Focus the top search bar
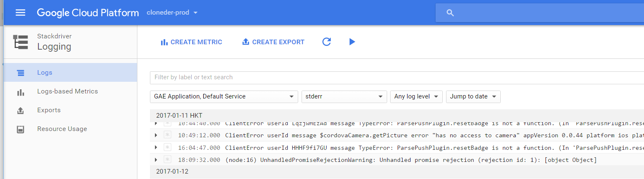Viewport: 644px width, 179px height. coord(540,13)
